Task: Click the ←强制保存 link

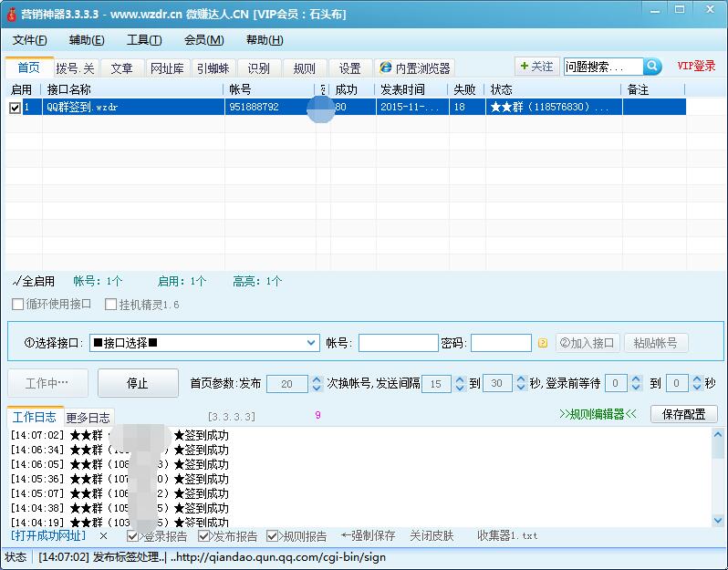Action: pos(369,536)
